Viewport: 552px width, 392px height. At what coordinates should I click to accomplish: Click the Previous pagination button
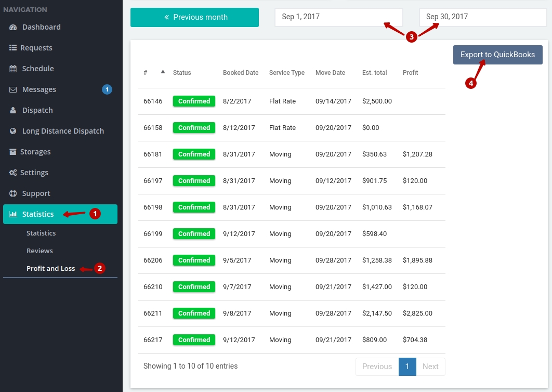click(377, 367)
